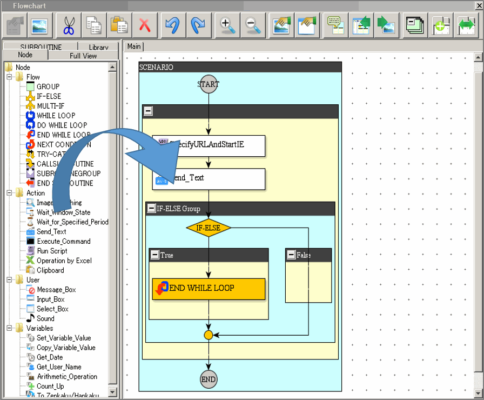Screen dimensions: 484x400
Task: Collapse the False branch group
Action: click(291, 255)
